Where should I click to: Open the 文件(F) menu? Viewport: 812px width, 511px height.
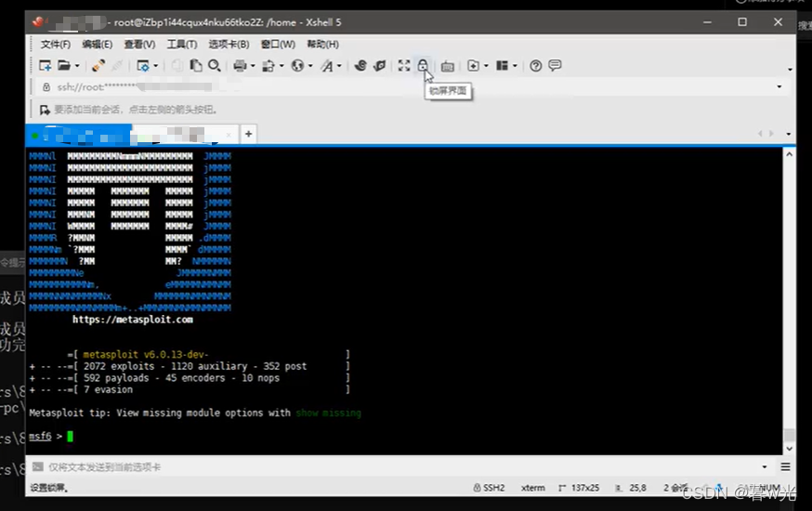point(55,44)
